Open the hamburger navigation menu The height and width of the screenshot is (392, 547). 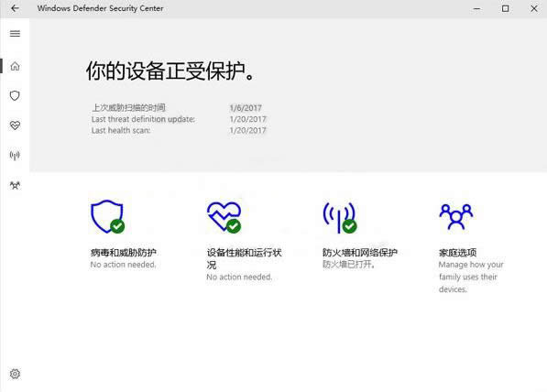(15, 34)
